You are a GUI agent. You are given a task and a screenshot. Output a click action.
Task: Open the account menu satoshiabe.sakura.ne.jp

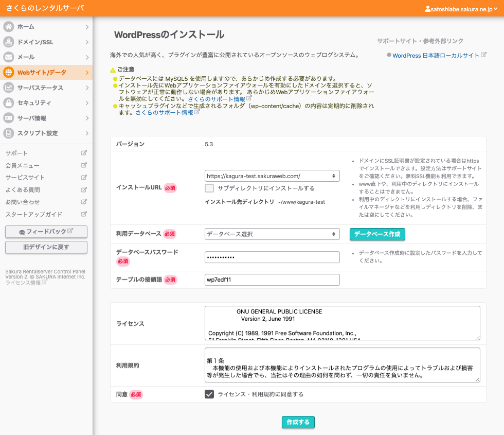(461, 9)
